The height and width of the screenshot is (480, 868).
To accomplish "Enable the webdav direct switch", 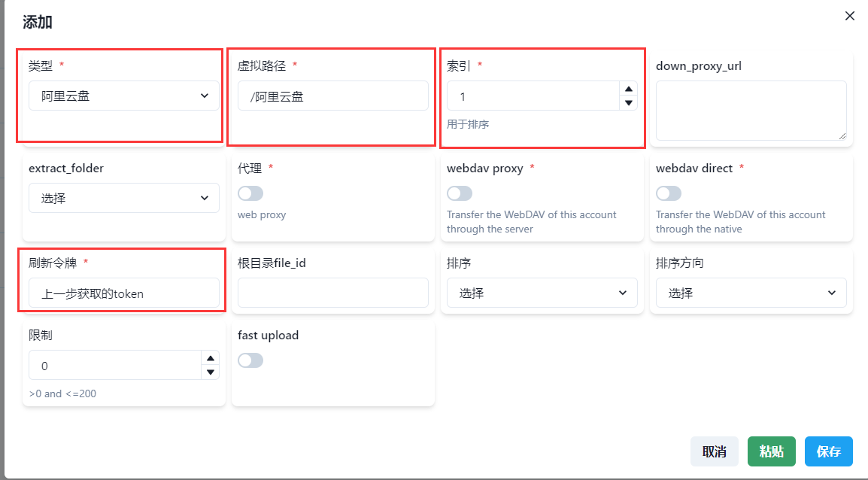I will click(x=669, y=193).
